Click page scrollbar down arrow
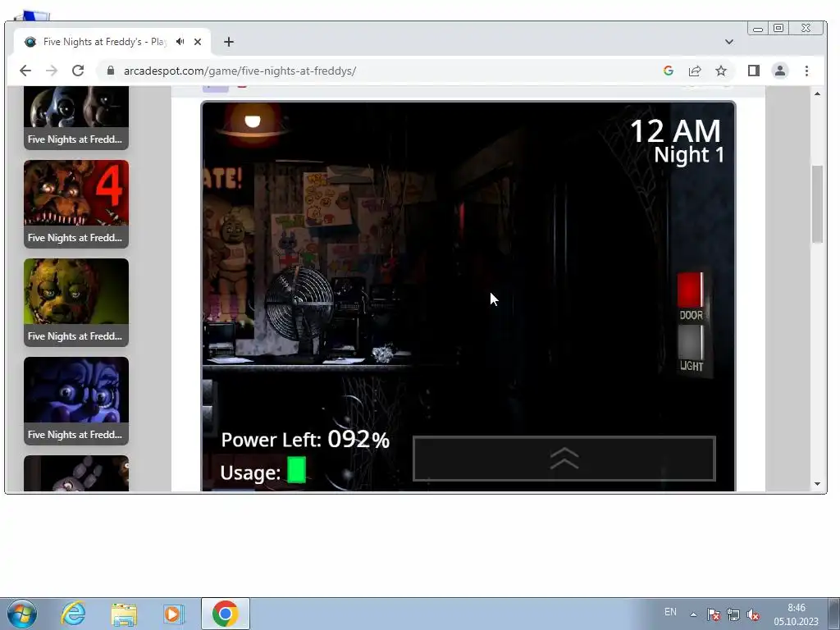Viewport: 840px width, 630px height. pos(817,484)
